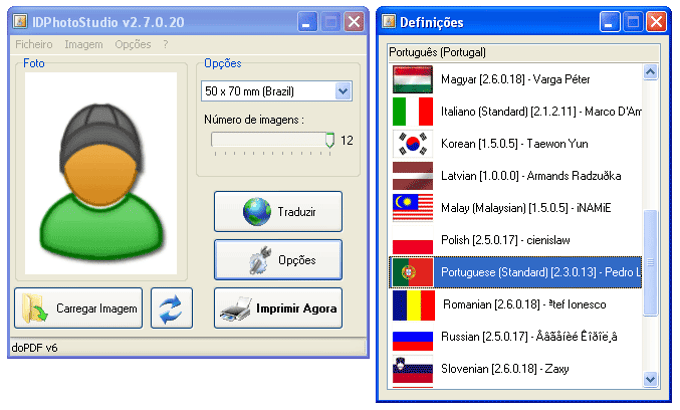
Task: Select Italiano (Standard) [2.1.2.11] language
Action: pos(515,112)
